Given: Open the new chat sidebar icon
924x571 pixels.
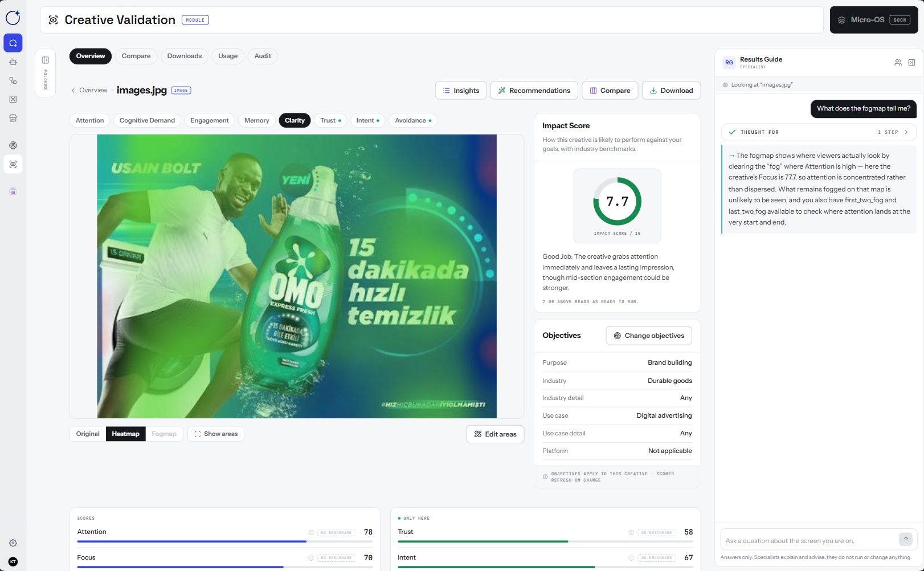Looking at the screenshot, I should 13,43.
